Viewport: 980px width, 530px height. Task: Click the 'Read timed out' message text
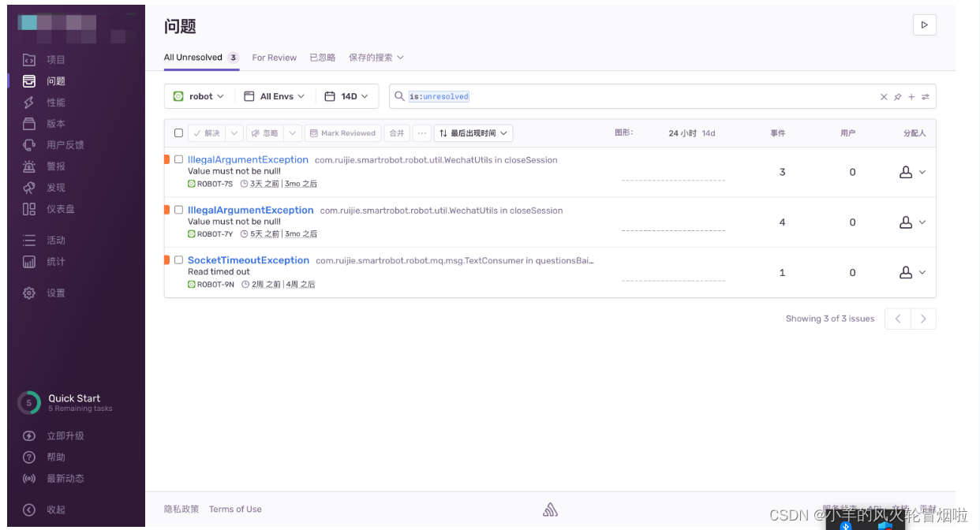pos(219,272)
